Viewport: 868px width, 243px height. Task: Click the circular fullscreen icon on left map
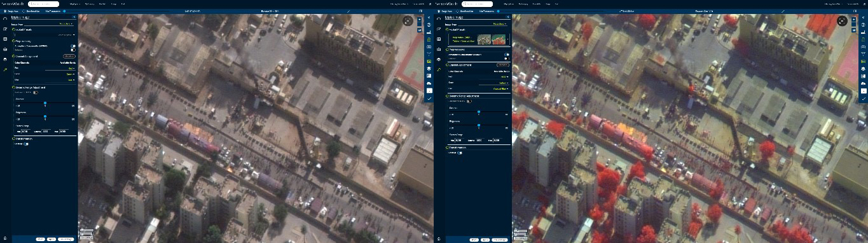click(408, 20)
